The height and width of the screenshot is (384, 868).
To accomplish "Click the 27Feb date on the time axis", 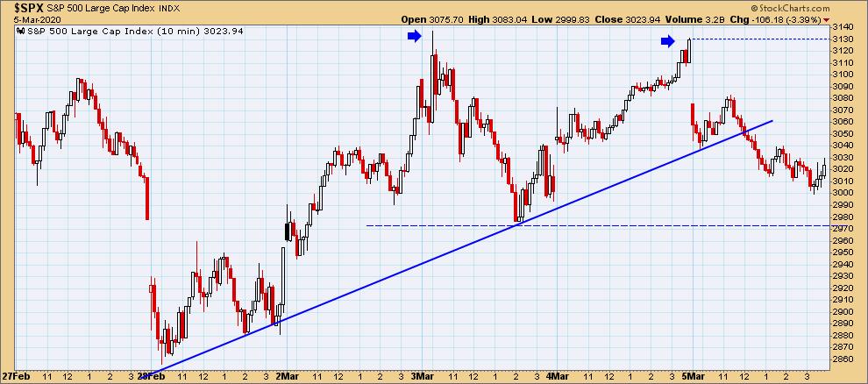I will [x=16, y=376].
